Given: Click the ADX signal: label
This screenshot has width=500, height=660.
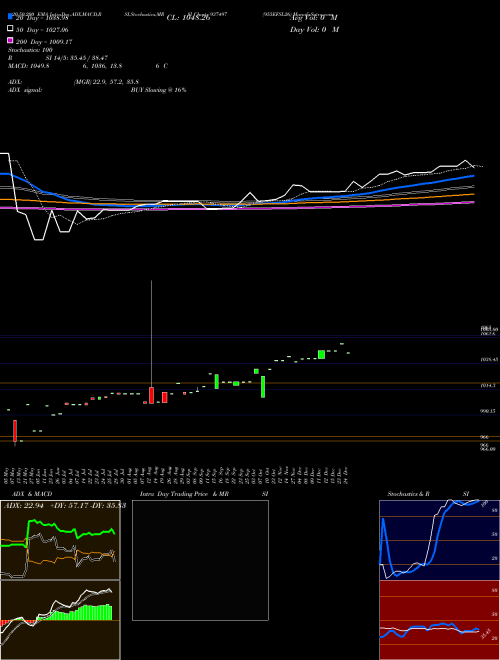Looking at the screenshot, I should pyautogui.click(x=25, y=90).
